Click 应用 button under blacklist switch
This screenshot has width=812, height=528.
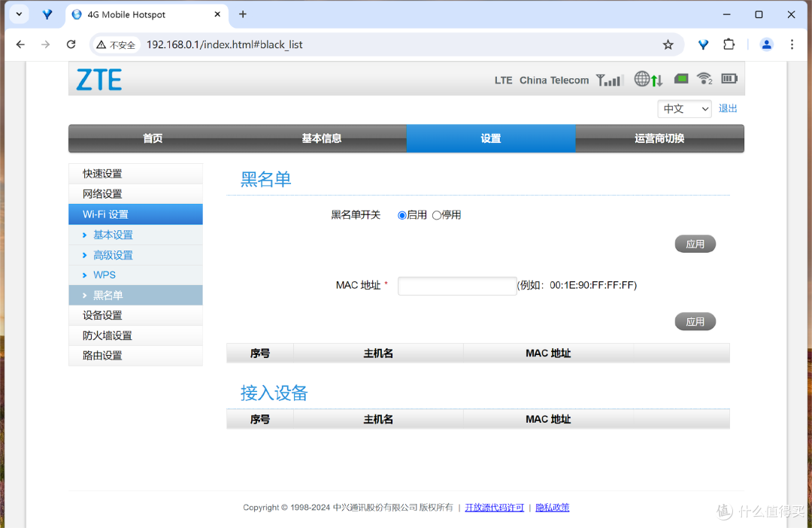click(x=695, y=244)
